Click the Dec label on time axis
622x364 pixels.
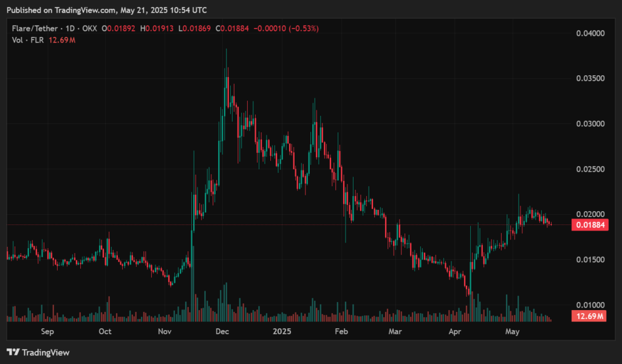coord(222,331)
